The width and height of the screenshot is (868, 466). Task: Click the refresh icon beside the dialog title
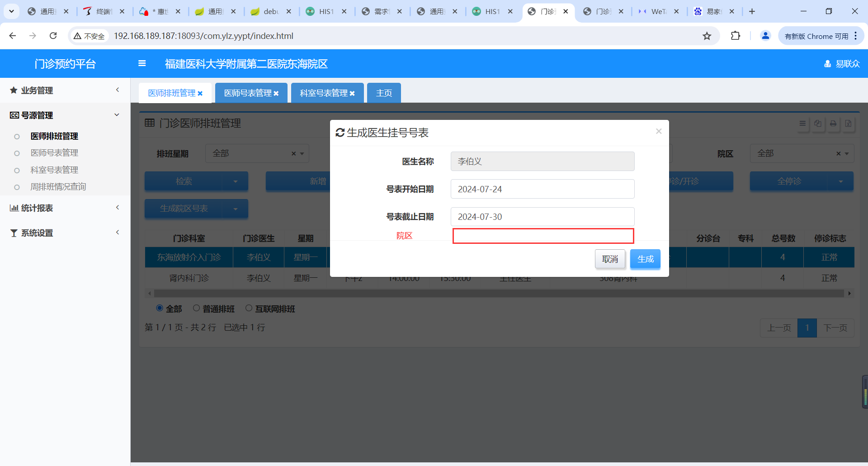[x=340, y=133]
